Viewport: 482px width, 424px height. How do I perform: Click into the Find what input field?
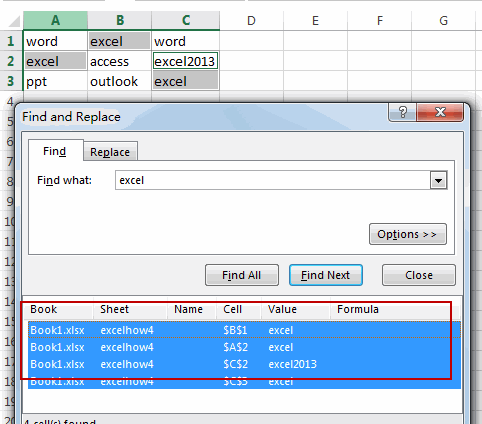(x=273, y=180)
